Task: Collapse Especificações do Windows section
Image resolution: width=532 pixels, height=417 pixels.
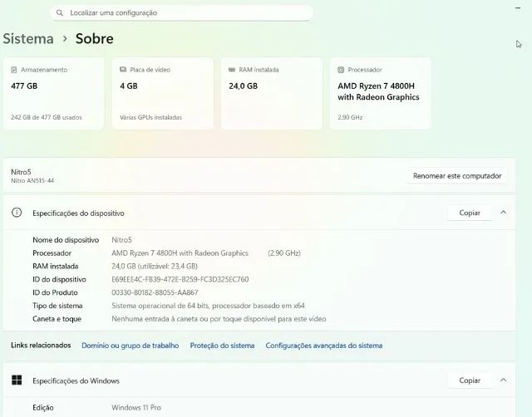Action: 503,380
